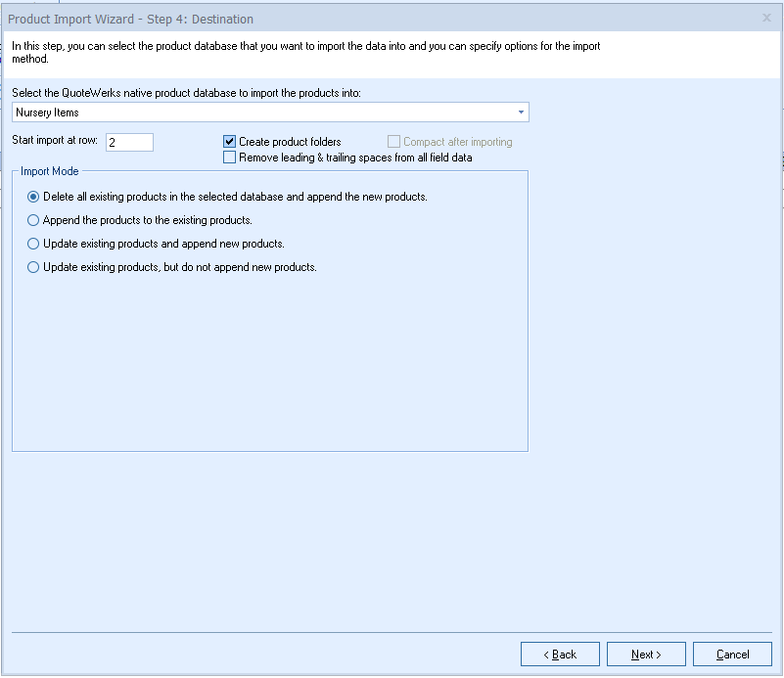The image size is (784, 678).
Task: Click the Select the QuoteWerks native database label
Action: coord(186,92)
